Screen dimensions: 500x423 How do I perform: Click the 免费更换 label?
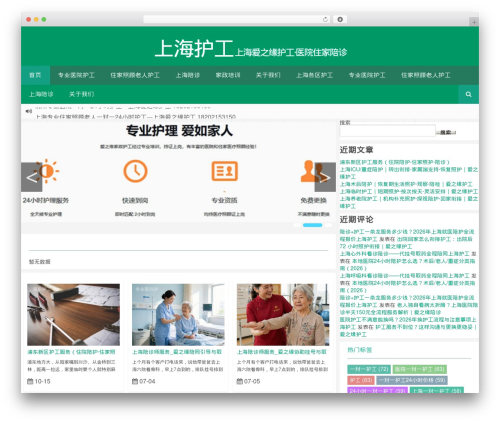point(313,200)
